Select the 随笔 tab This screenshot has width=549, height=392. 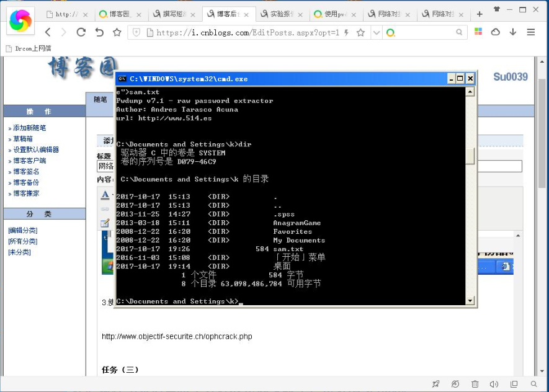pyautogui.click(x=100, y=99)
